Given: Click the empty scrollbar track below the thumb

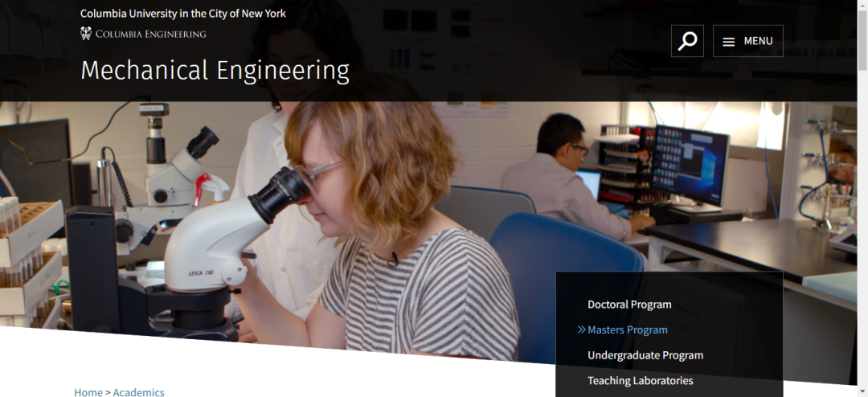Looking at the screenshot, I should [862, 228].
